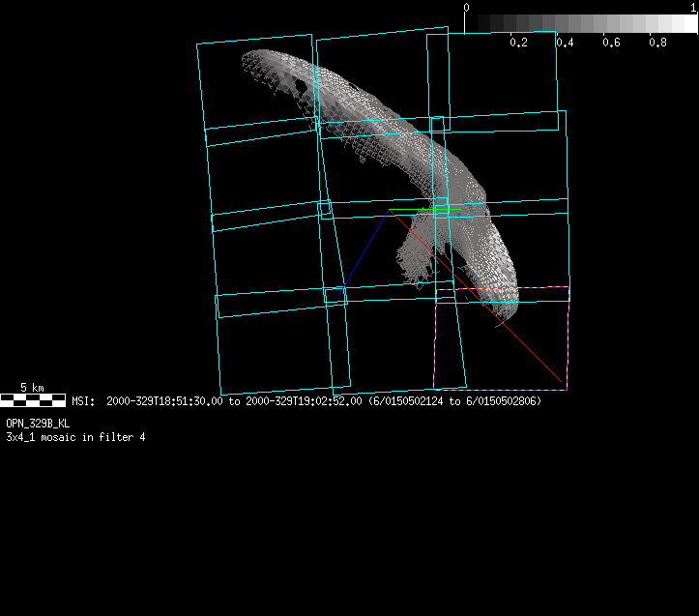The width and height of the screenshot is (699, 616).
Task: Click the start time 2000-329T18:51:30.00
Action: (164, 400)
